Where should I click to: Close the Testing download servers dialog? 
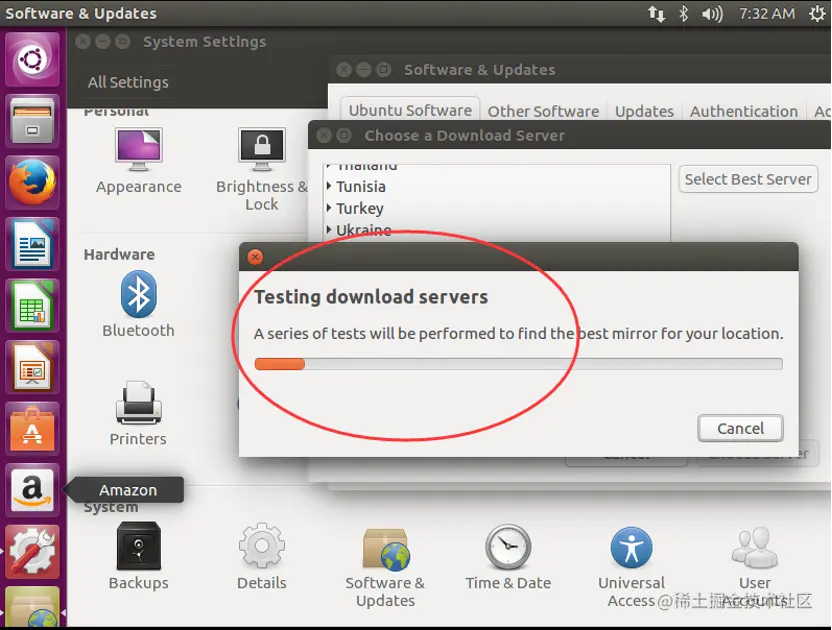(255, 257)
